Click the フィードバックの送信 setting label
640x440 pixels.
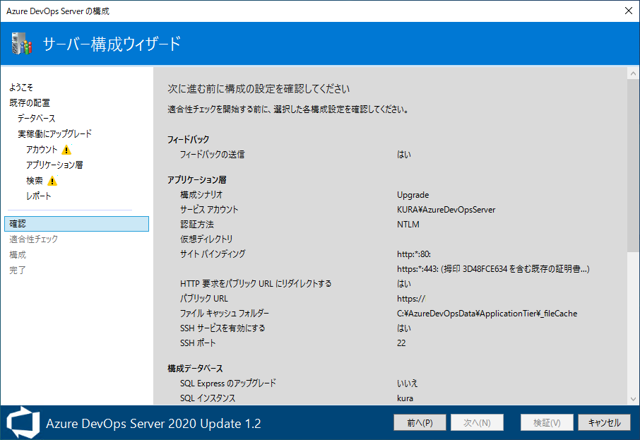click(x=212, y=155)
